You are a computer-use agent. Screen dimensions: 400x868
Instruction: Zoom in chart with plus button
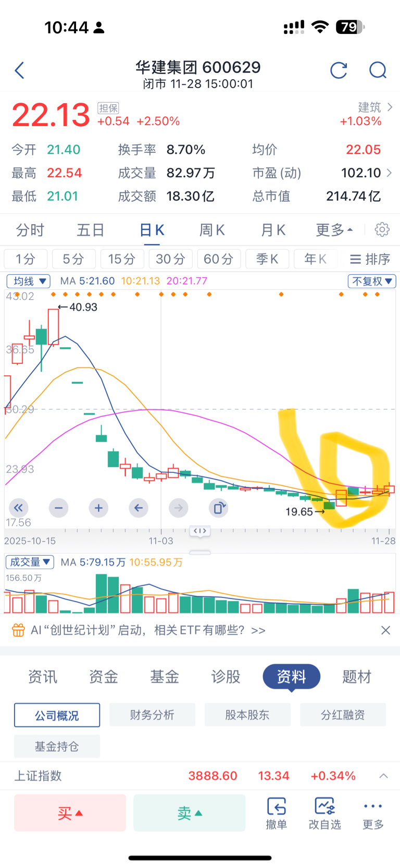click(98, 508)
